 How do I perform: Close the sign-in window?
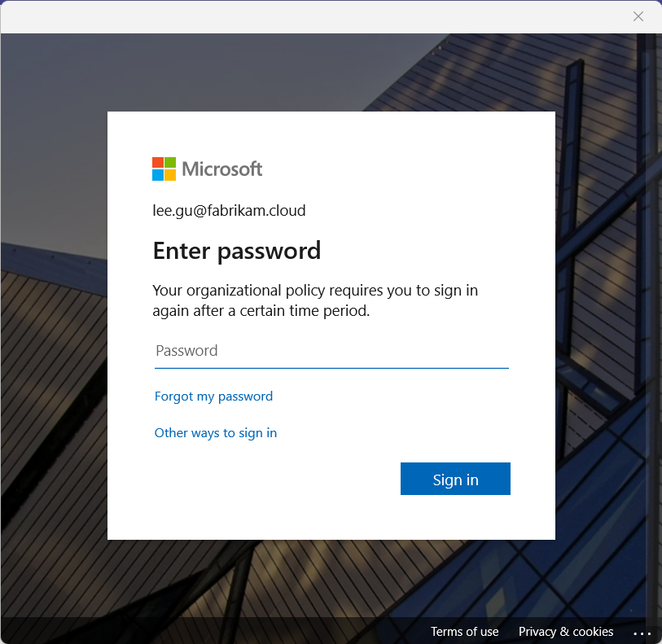[x=638, y=16]
